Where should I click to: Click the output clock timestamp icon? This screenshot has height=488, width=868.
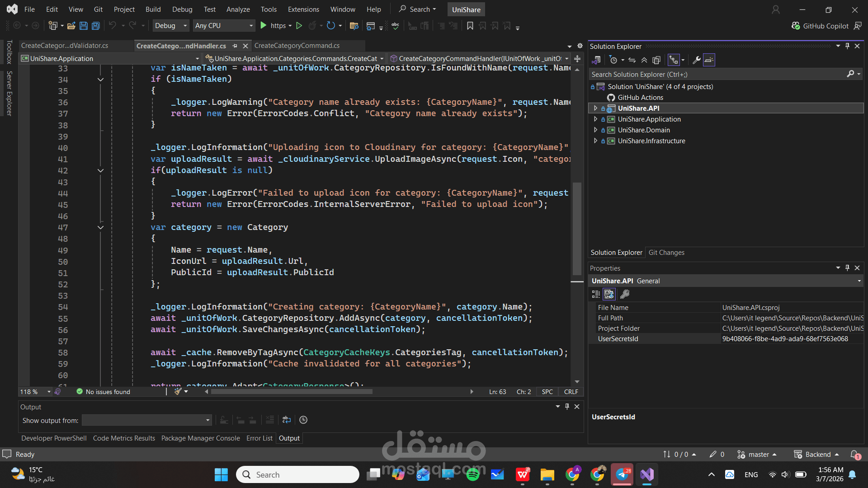[x=303, y=420]
